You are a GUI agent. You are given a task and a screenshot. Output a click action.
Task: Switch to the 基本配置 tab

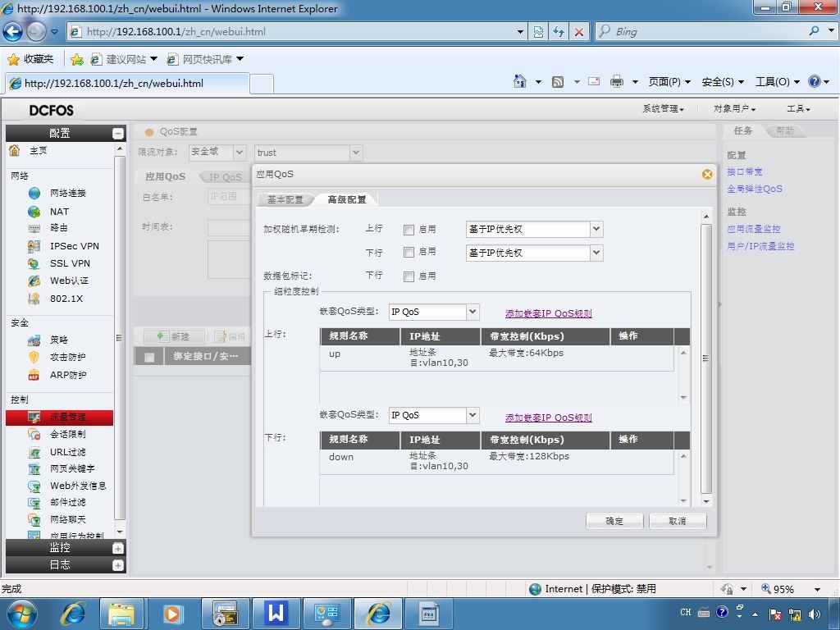285,200
